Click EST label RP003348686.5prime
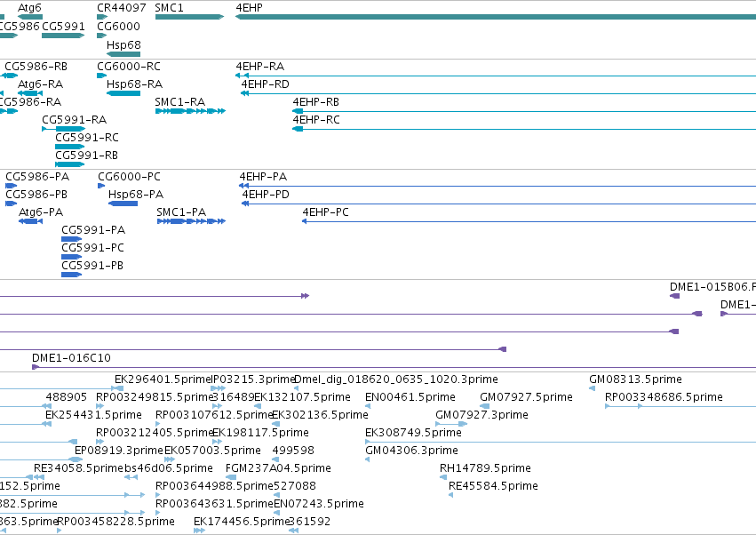756x535 pixels. click(664, 397)
